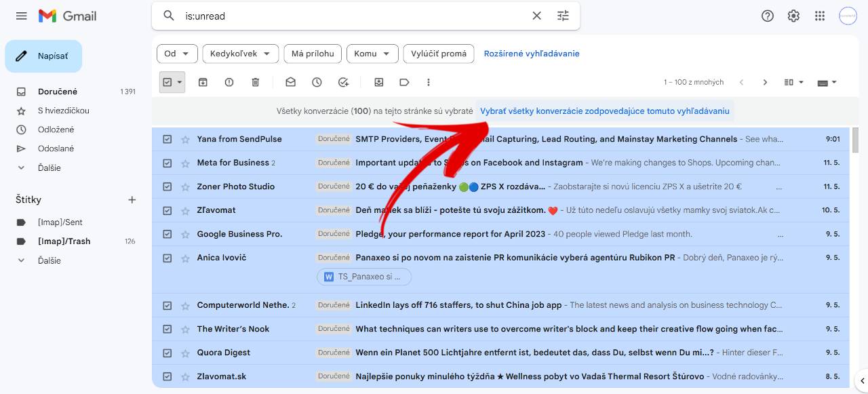Image resolution: width=868 pixels, height=394 pixels.
Task: Mark selected conversations as read
Action: [290, 82]
